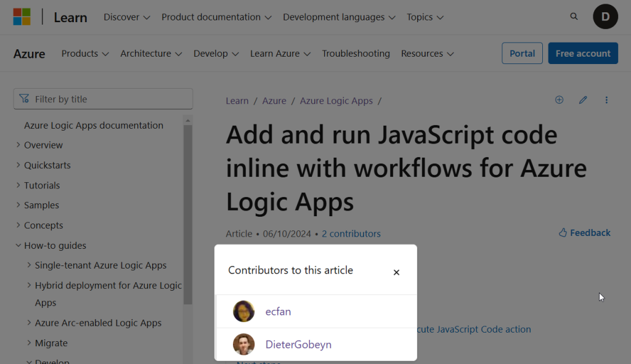Open DieterGobeyn contributor profile link

[x=298, y=344]
